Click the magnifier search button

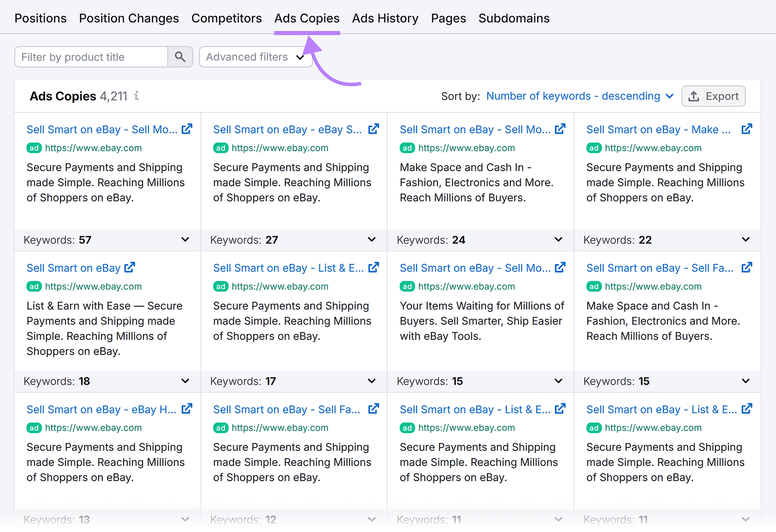pyautogui.click(x=180, y=57)
